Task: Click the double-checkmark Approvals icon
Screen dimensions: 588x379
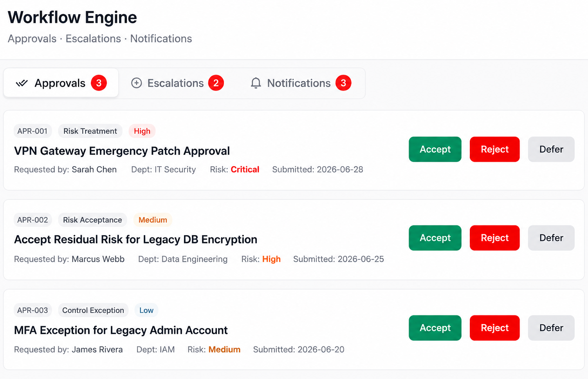Action: tap(22, 83)
